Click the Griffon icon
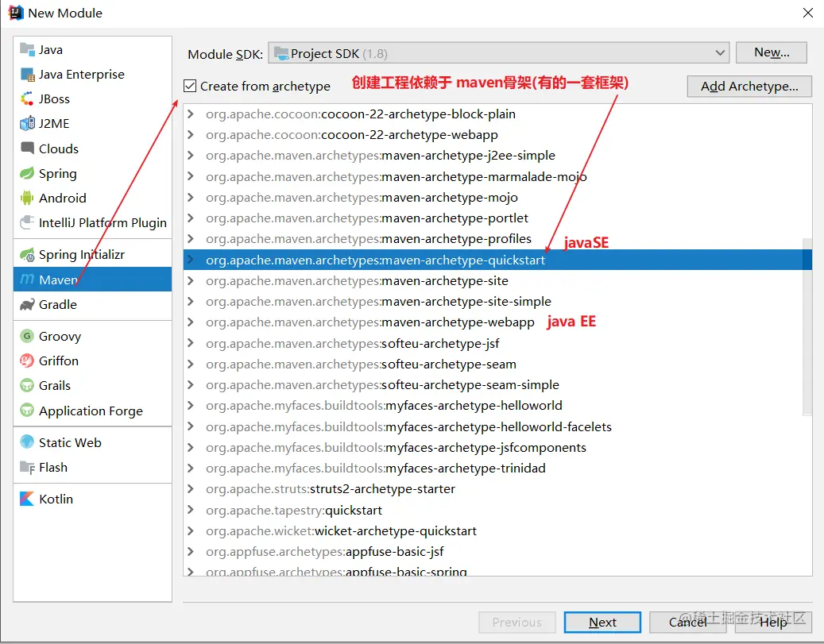Screen dimensions: 824x644 [27, 361]
